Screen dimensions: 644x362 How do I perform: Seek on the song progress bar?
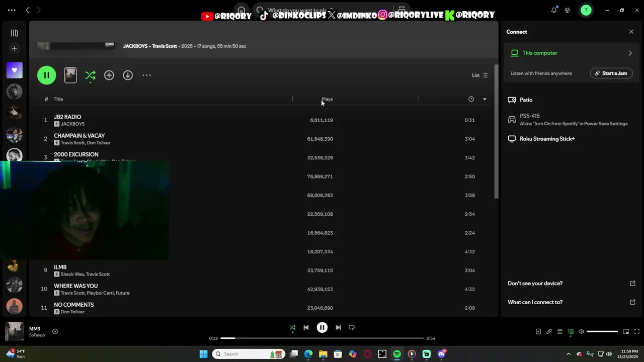tap(322, 338)
